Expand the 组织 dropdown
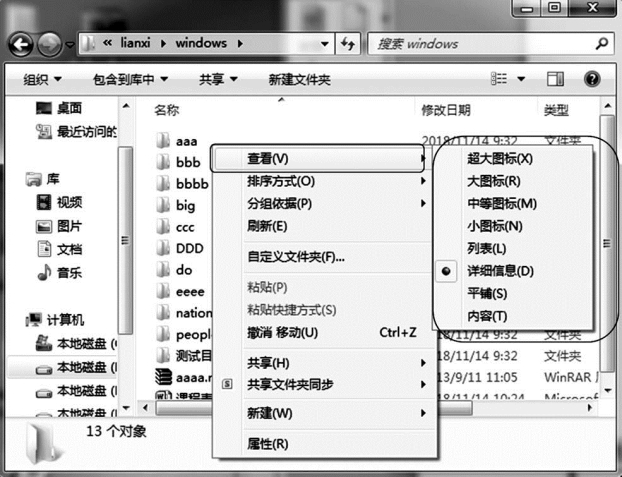Viewport: 622px width, 477px height. pos(42,79)
